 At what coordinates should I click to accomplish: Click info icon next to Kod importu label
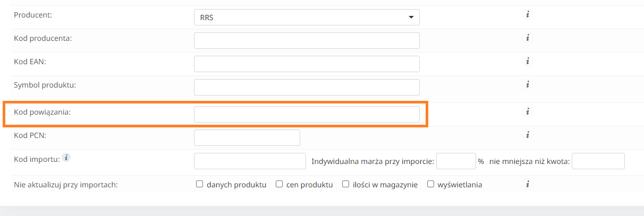(x=66, y=158)
